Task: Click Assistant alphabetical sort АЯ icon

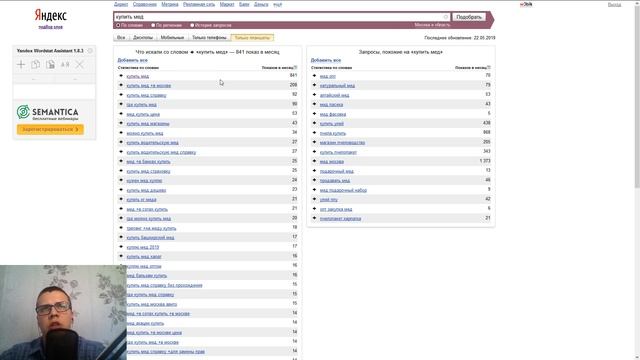Action: pyautogui.click(x=65, y=64)
